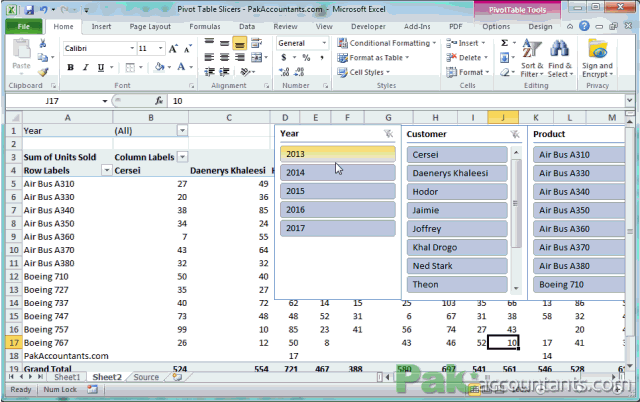This screenshot has height=402, width=640.
Task: Switch to the Formulas tab
Action: click(205, 27)
